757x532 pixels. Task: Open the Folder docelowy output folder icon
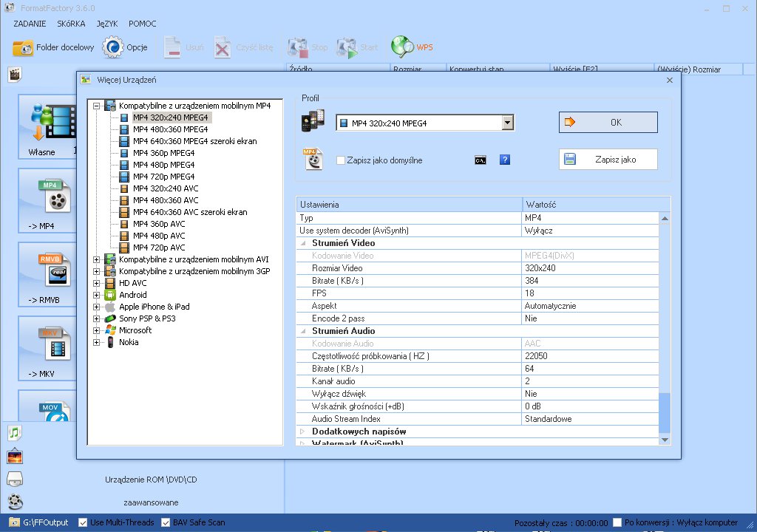point(23,47)
